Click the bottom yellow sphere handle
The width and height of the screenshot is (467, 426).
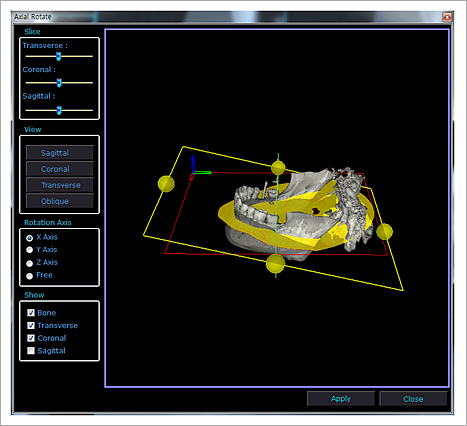click(275, 263)
